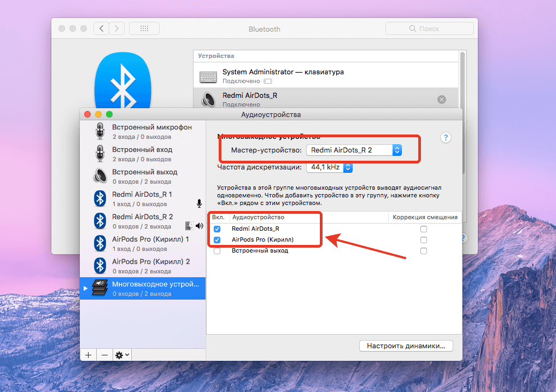Enable drift correction for Redmi AirDots_R

pos(424,229)
